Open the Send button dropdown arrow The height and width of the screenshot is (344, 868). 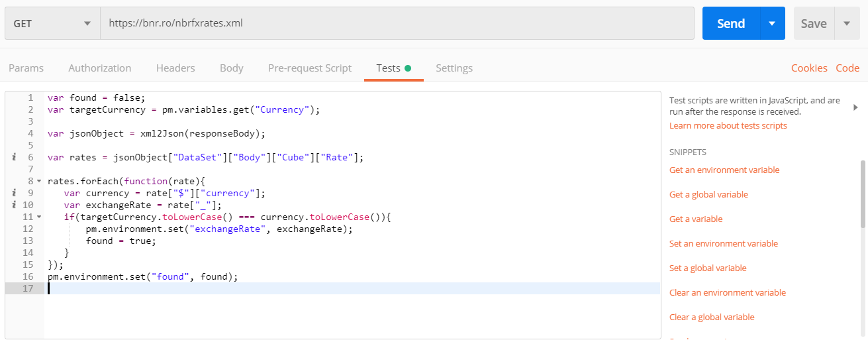coord(772,24)
